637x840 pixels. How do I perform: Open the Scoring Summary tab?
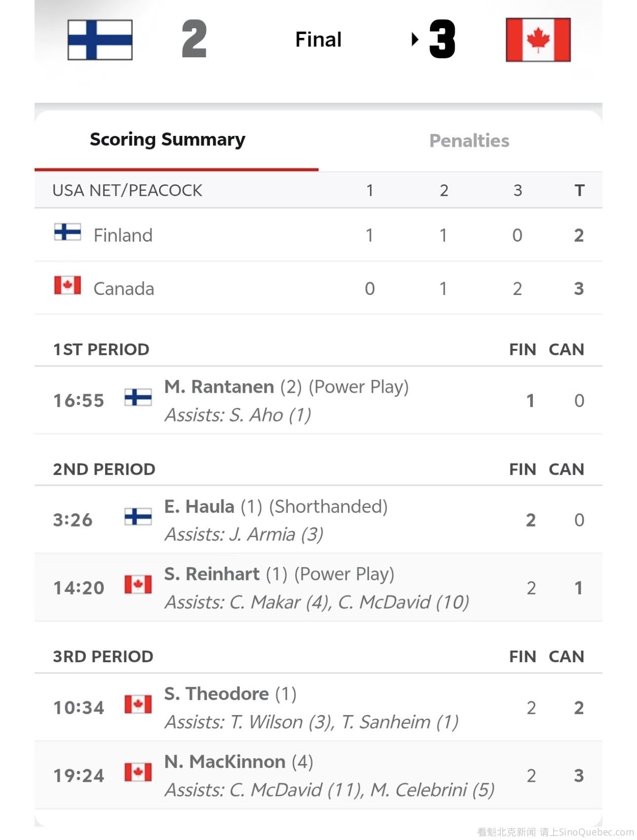coord(167,140)
